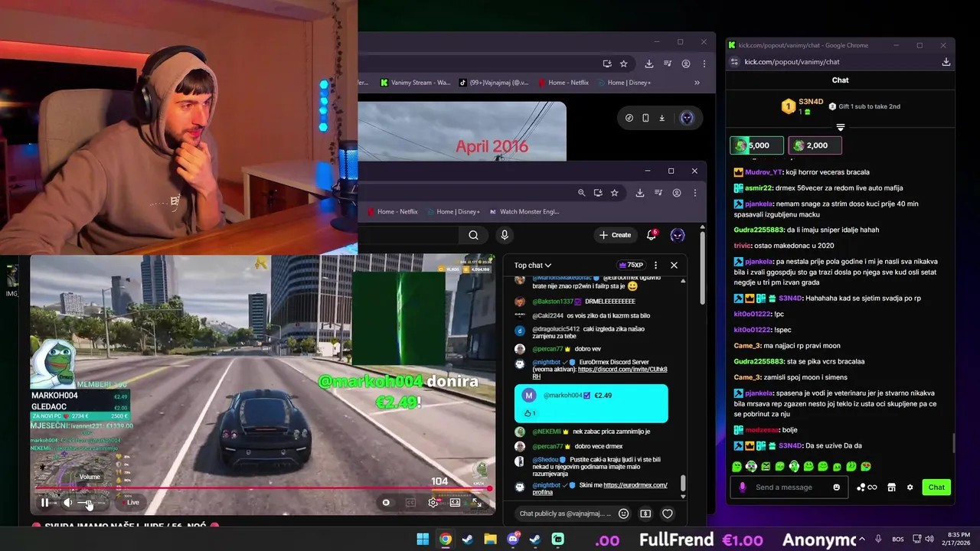Send the message with the green Chat button

pyautogui.click(x=936, y=487)
